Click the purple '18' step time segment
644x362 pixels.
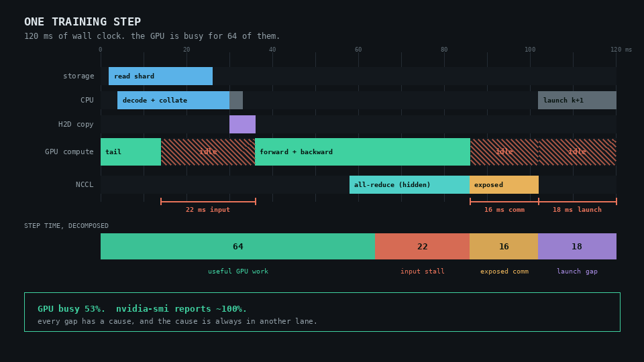pyautogui.click(x=577, y=246)
